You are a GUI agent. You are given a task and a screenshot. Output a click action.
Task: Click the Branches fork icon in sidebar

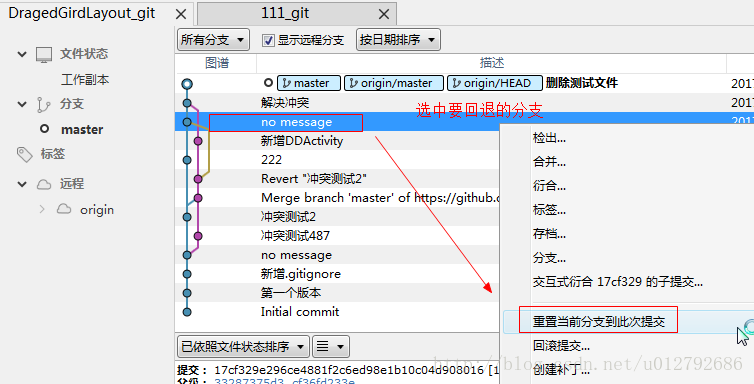[x=43, y=104]
